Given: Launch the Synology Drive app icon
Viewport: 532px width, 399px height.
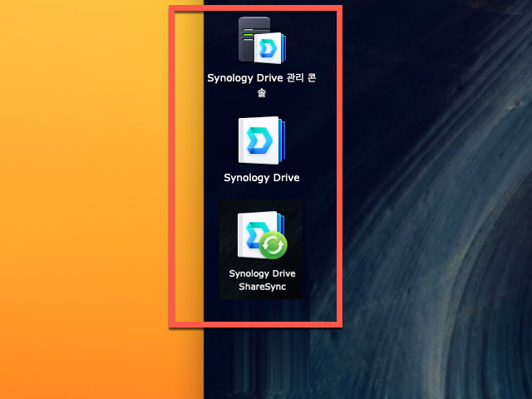Looking at the screenshot, I should pos(262,140).
